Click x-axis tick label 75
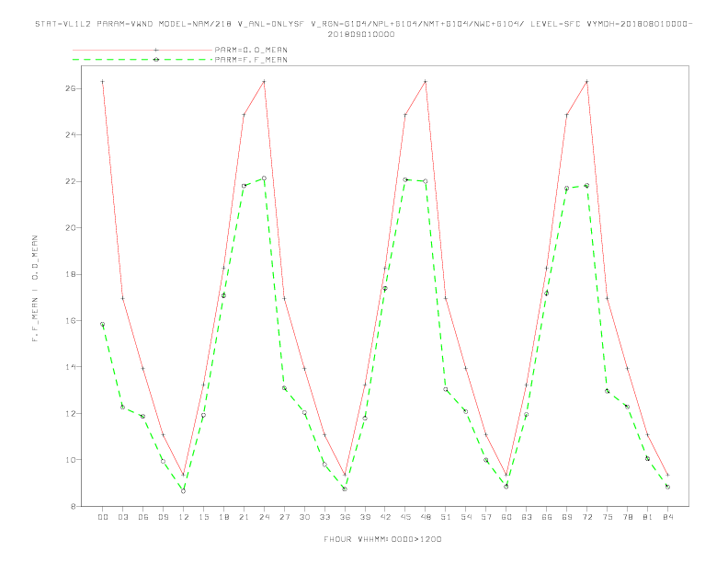The height and width of the screenshot is (563, 728). click(x=608, y=517)
